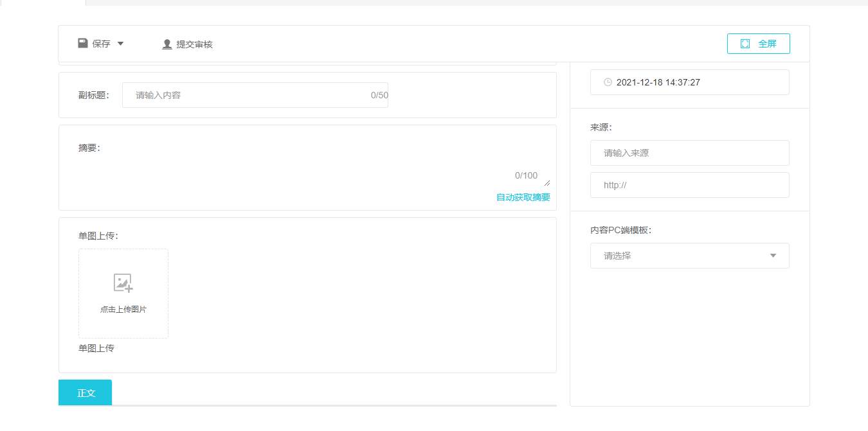Switch to the 正文 tab
Image resolution: width=868 pixels, height=431 pixels.
pyautogui.click(x=86, y=392)
